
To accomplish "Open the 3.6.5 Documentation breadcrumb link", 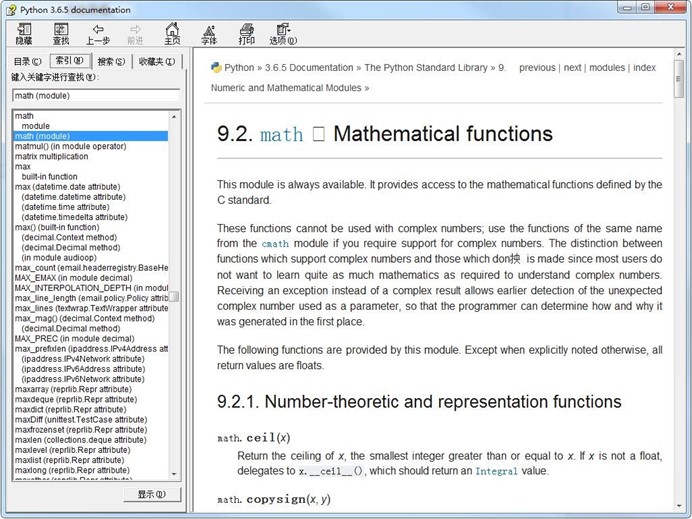I will [x=309, y=68].
